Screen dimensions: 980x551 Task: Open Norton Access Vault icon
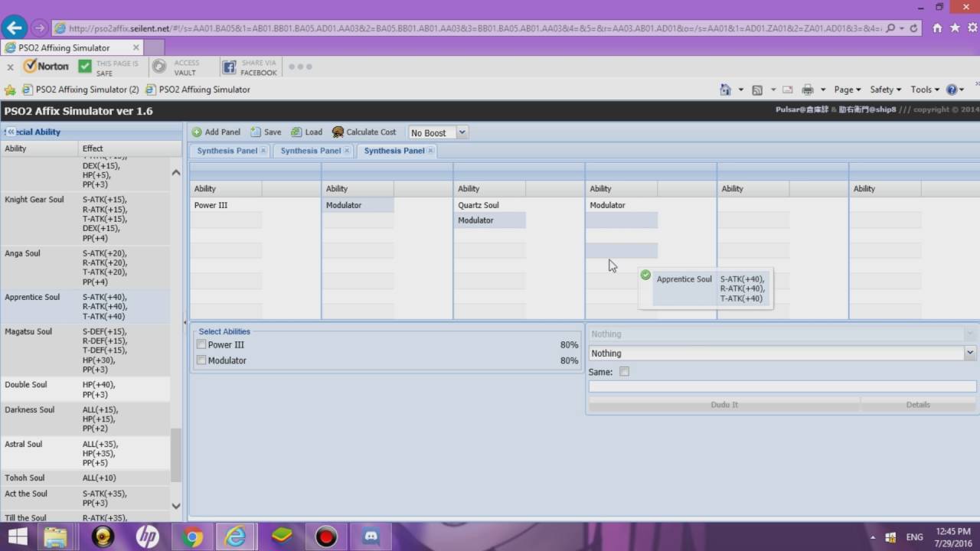pyautogui.click(x=158, y=67)
